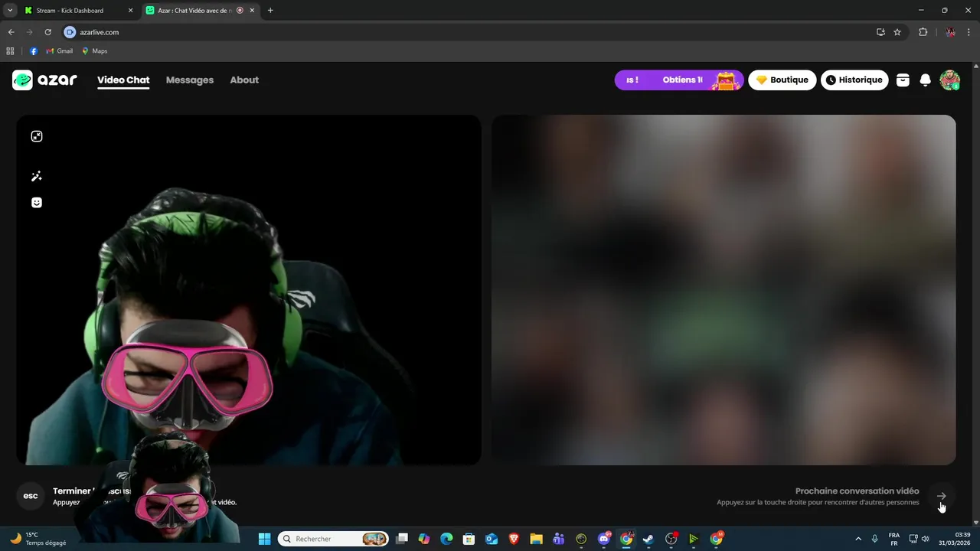Open the Chrome three-dot menu
980x551 pixels.
(969, 32)
